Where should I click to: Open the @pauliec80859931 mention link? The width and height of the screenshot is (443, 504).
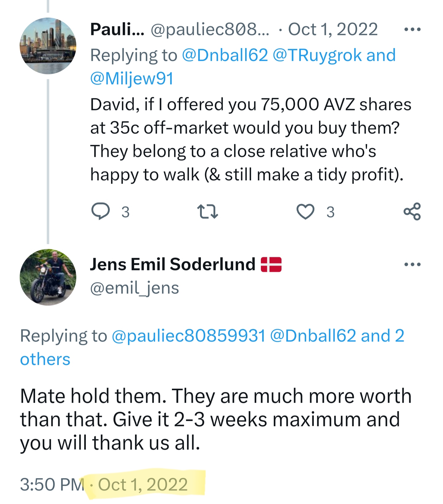click(x=188, y=336)
